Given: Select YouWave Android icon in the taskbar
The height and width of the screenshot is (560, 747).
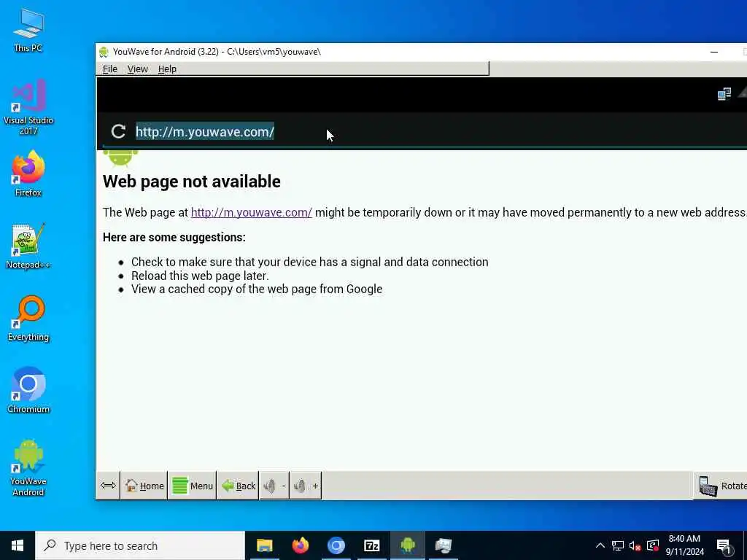Looking at the screenshot, I should tap(407, 545).
